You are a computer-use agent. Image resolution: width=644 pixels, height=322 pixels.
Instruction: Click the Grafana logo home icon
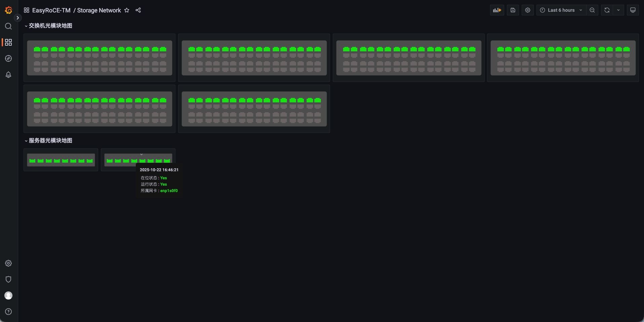(8, 10)
